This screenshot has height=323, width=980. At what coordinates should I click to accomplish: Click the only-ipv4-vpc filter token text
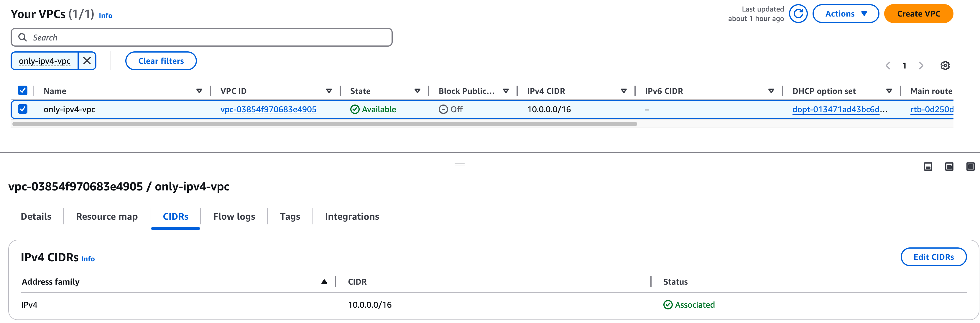(45, 61)
